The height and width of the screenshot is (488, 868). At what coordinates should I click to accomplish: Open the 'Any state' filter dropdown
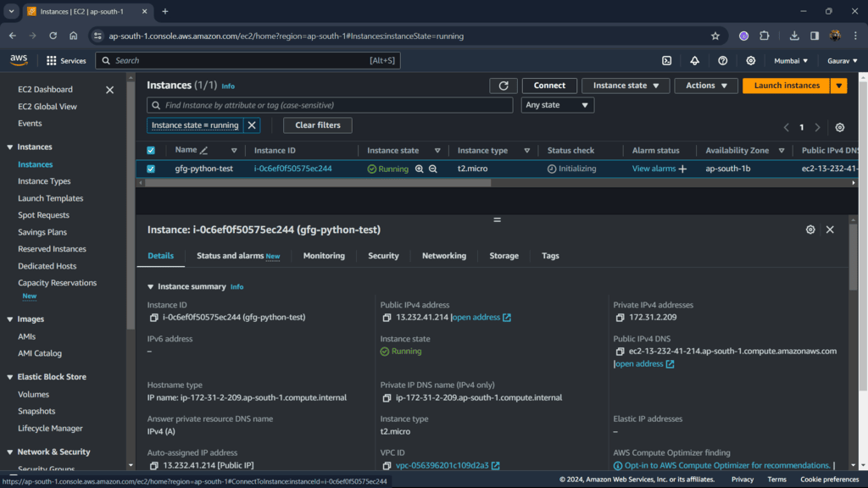[x=557, y=105]
